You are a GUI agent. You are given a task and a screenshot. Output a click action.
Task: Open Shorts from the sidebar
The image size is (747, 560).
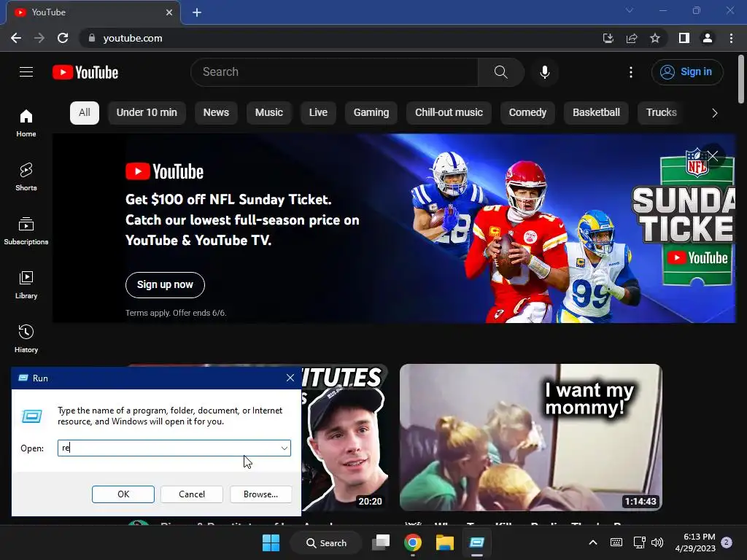tap(26, 176)
